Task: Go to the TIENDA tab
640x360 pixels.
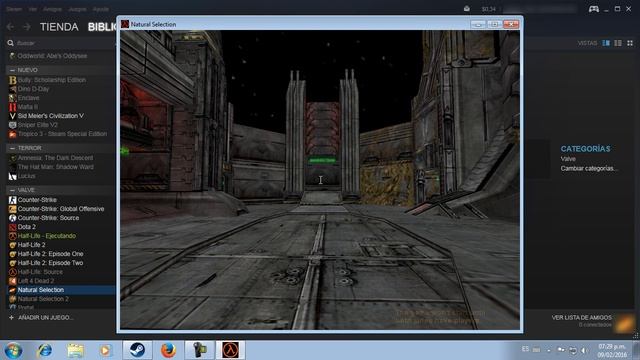Action: (x=59, y=27)
